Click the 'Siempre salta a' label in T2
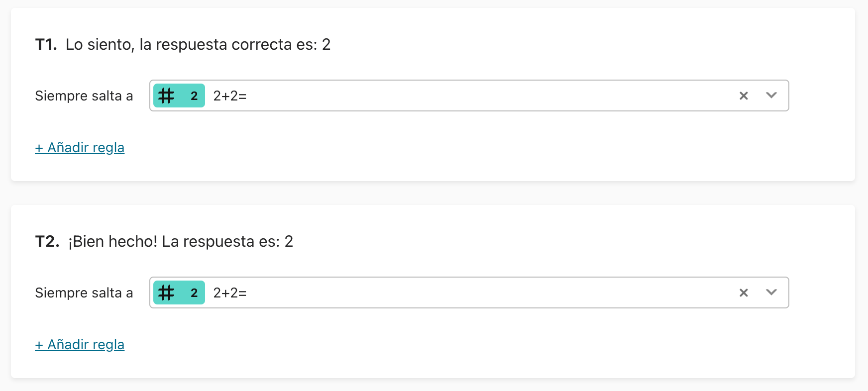Image resolution: width=868 pixels, height=391 pixels. 84,293
